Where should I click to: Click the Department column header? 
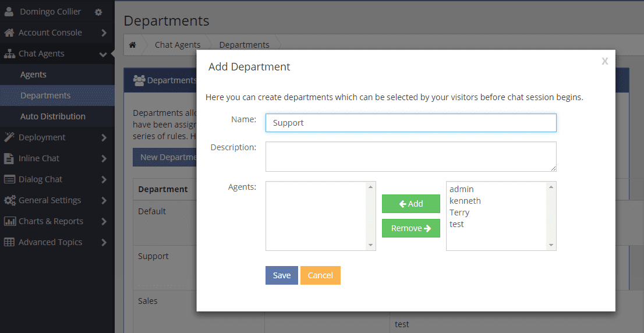pyautogui.click(x=162, y=189)
